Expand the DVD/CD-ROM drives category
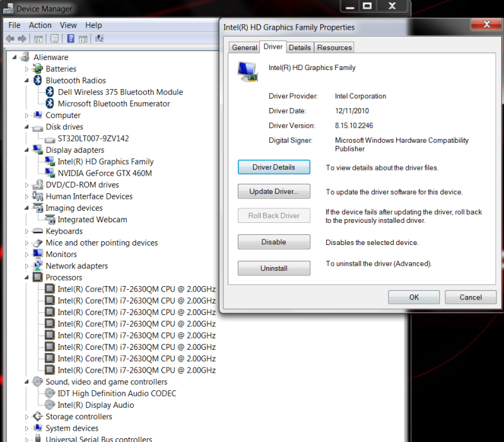 click(x=26, y=184)
